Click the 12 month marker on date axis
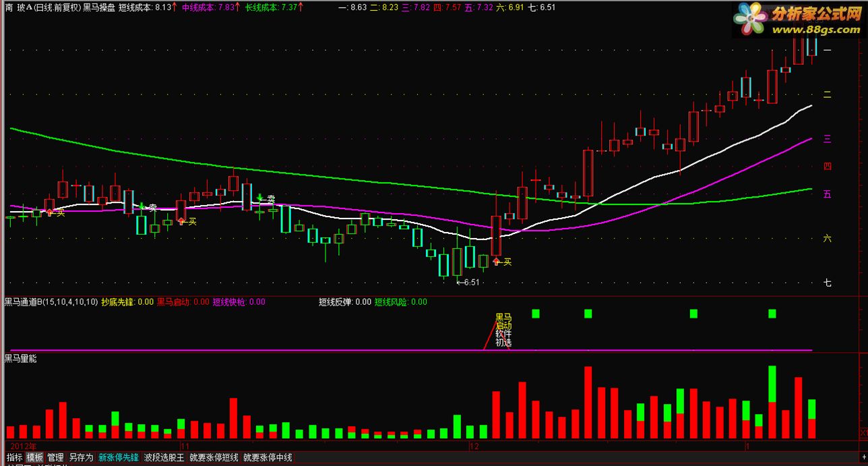This screenshot has height=466, width=868. [x=474, y=446]
